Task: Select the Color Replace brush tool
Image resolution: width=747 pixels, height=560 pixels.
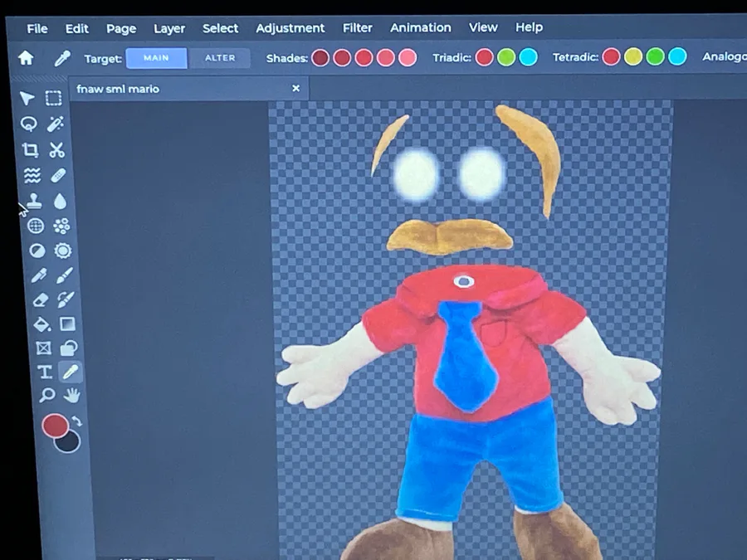Action: pos(66,299)
